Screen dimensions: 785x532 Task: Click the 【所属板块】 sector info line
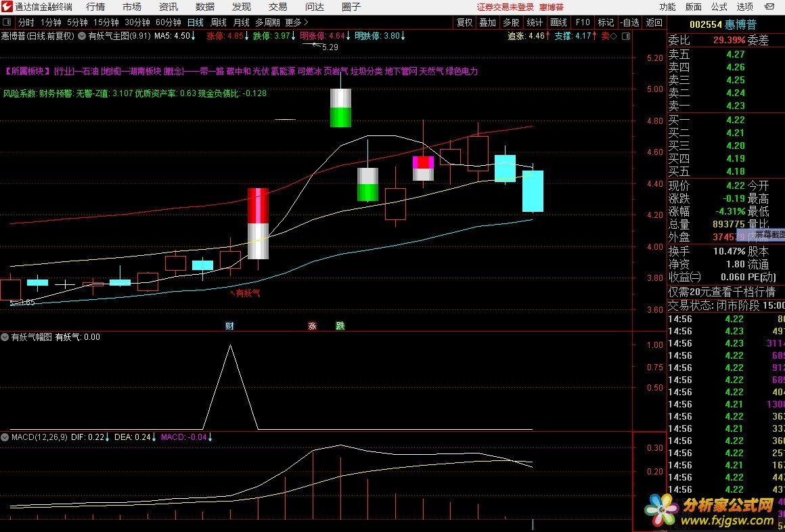pyautogui.click(x=240, y=71)
